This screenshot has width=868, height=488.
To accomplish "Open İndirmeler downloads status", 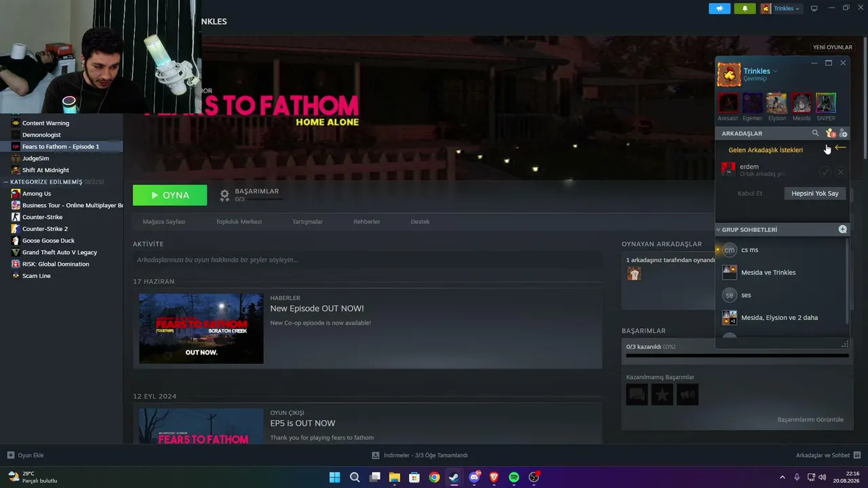I will 420,455.
